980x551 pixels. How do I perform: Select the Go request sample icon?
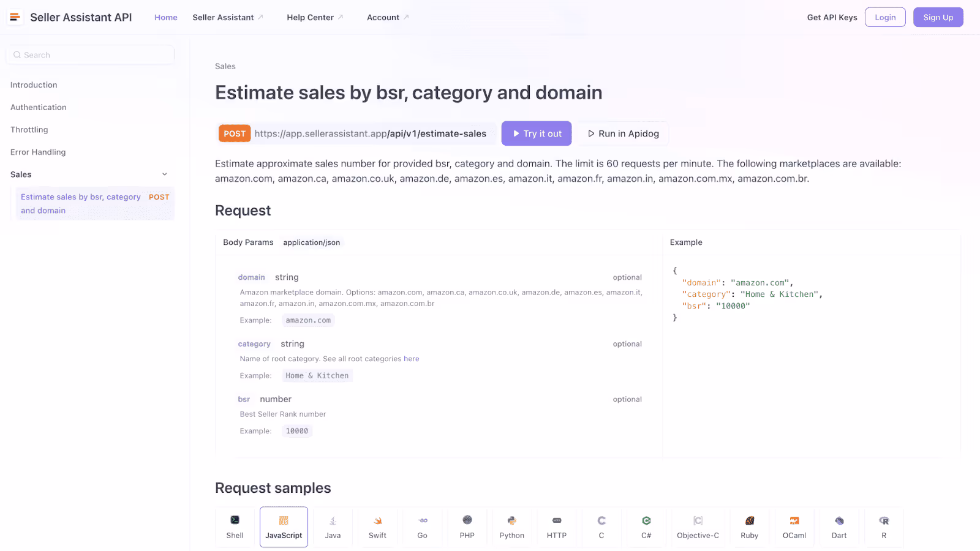click(x=423, y=520)
